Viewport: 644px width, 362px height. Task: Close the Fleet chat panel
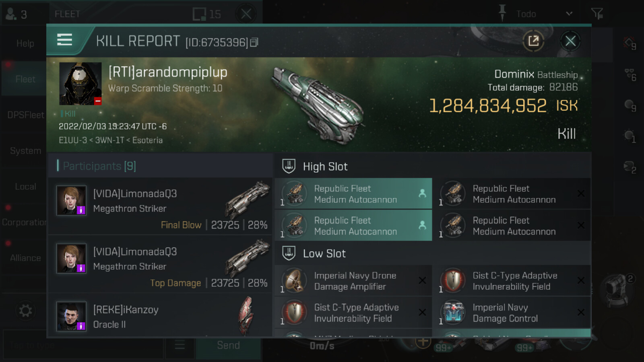(x=246, y=14)
